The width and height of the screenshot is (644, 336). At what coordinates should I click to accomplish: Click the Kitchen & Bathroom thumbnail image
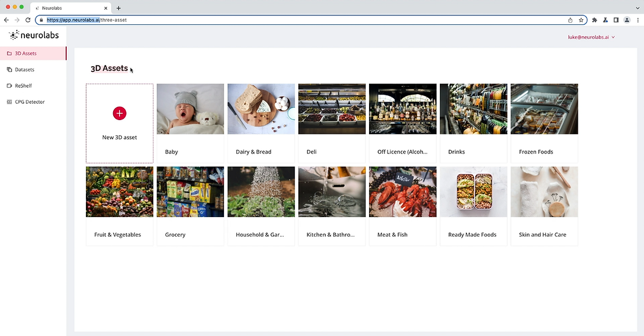(x=332, y=192)
